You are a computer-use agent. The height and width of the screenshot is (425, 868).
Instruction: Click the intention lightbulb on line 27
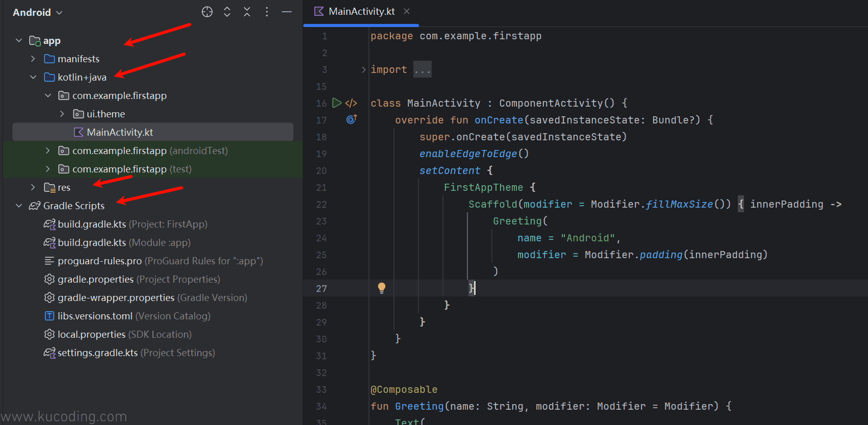382,288
